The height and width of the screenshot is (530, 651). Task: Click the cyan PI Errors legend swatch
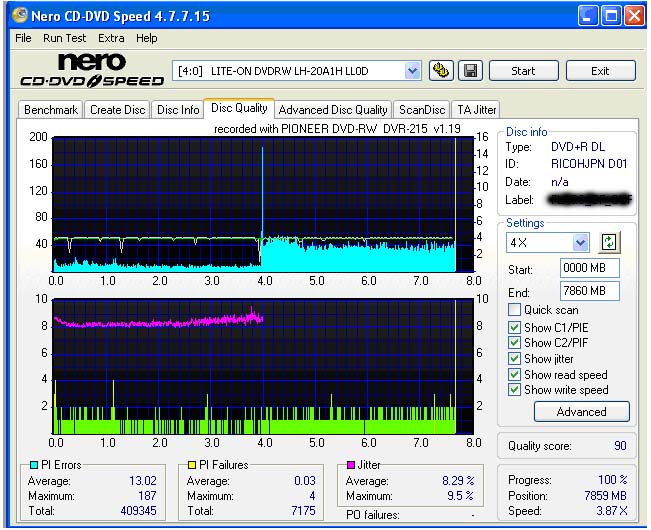(33, 465)
